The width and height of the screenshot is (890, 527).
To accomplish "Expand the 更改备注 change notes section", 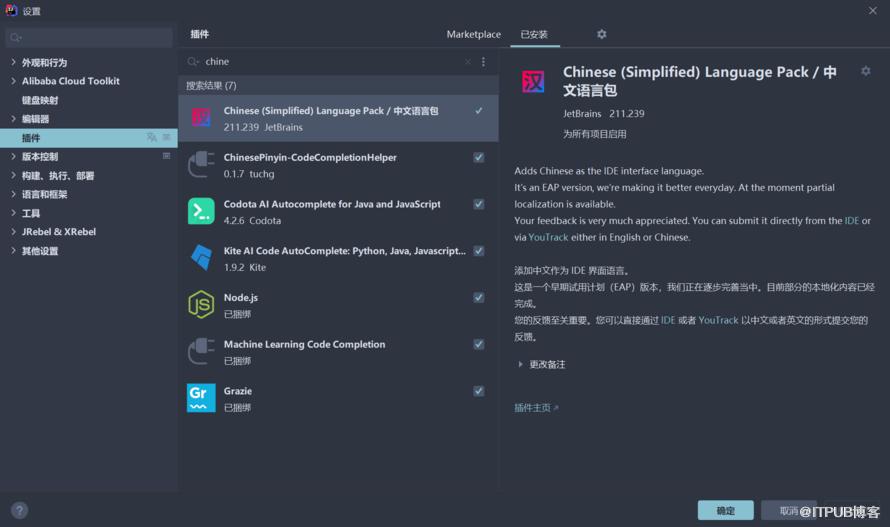I will (x=520, y=364).
